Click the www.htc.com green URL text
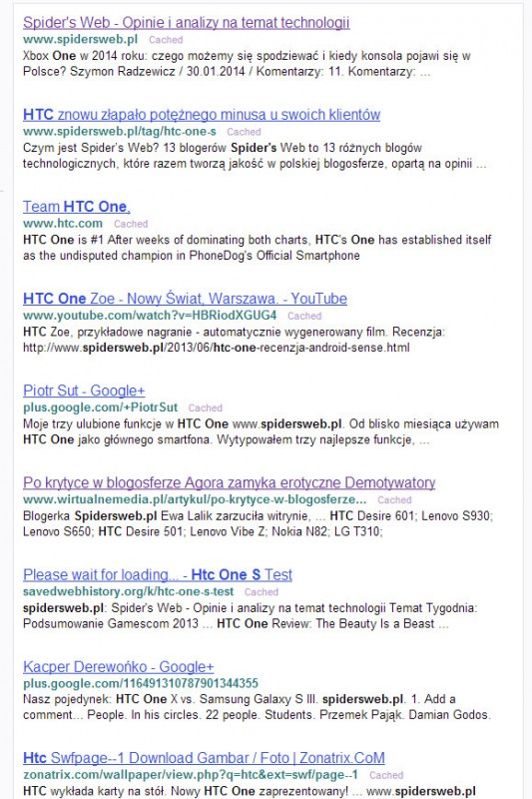The width and height of the screenshot is (532, 799). click(x=63, y=224)
